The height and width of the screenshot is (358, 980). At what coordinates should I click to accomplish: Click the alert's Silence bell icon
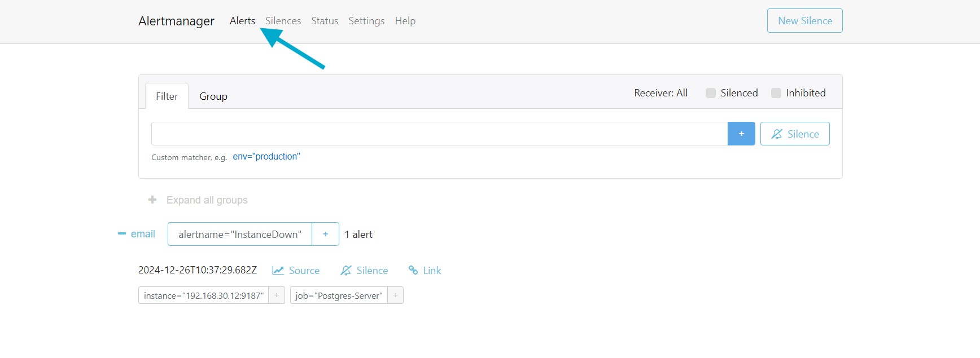(346, 271)
